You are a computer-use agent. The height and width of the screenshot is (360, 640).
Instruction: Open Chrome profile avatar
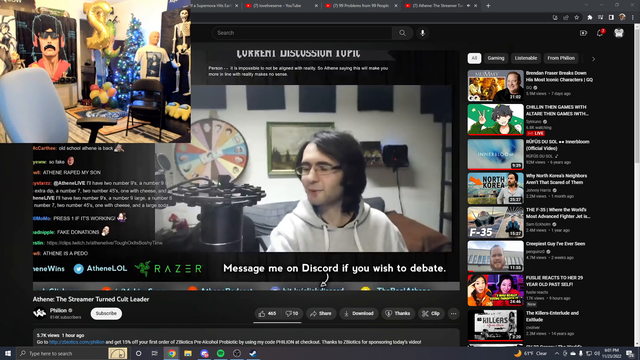point(622,18)
